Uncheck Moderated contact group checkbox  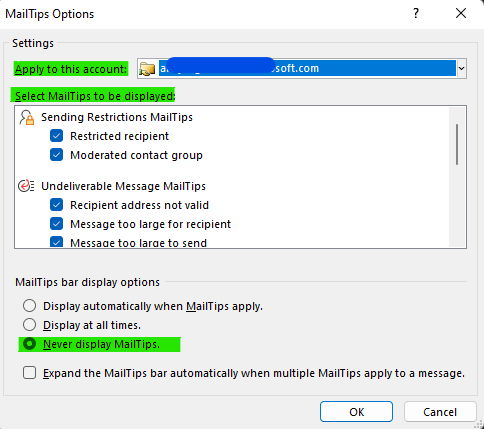56,155
